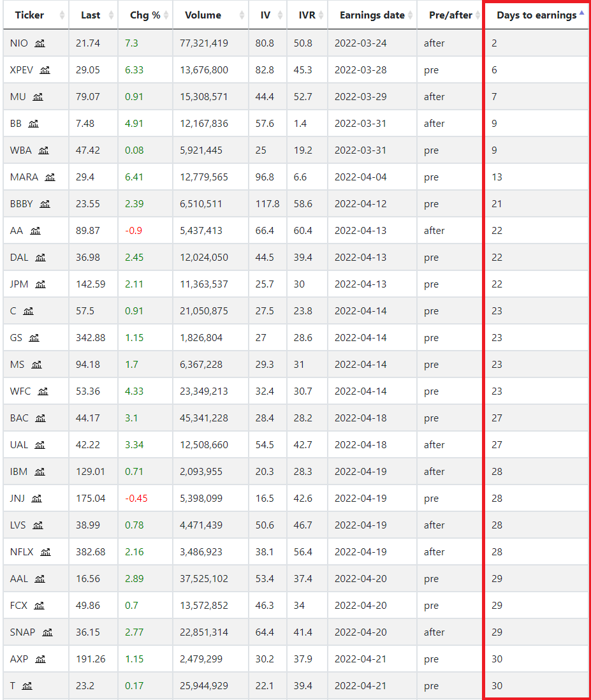
Task: Open the chart icon next to JPM
Action: coord(40,284)
